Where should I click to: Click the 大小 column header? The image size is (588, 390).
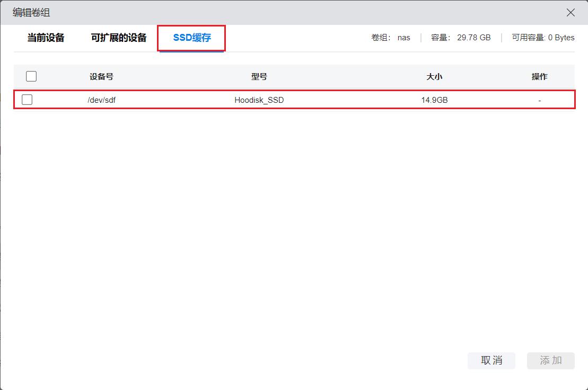(434, 77)
